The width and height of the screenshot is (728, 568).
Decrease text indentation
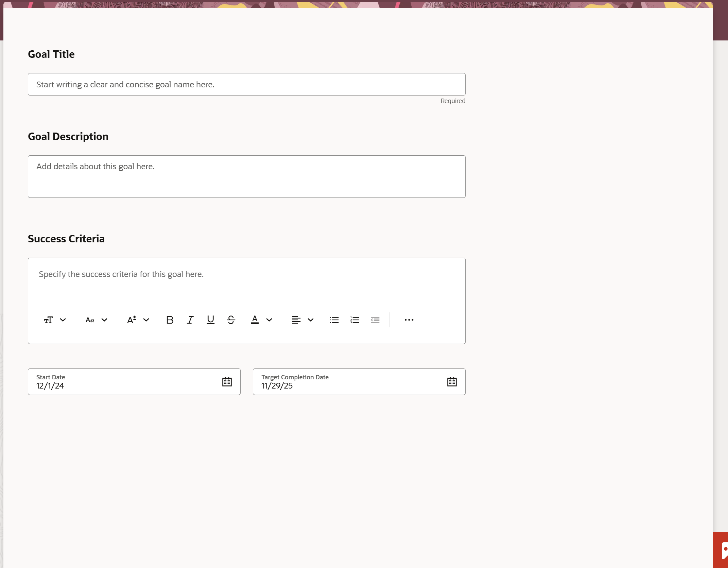[375, 320]
